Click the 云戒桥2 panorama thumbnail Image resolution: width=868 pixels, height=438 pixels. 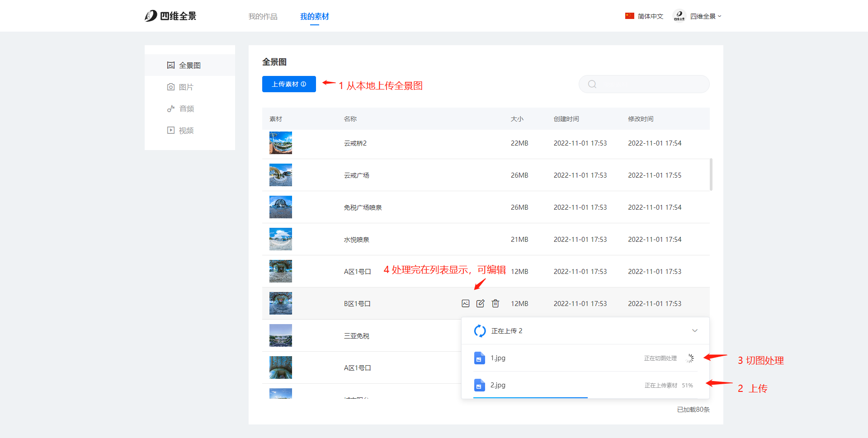pos(281,143)
